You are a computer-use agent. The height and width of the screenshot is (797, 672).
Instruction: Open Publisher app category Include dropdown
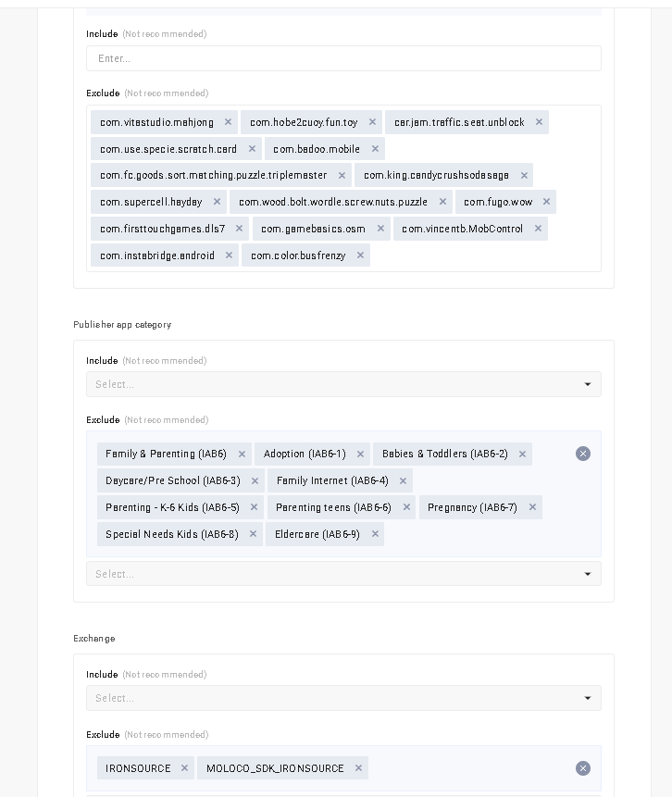click(x=343, y=384)
